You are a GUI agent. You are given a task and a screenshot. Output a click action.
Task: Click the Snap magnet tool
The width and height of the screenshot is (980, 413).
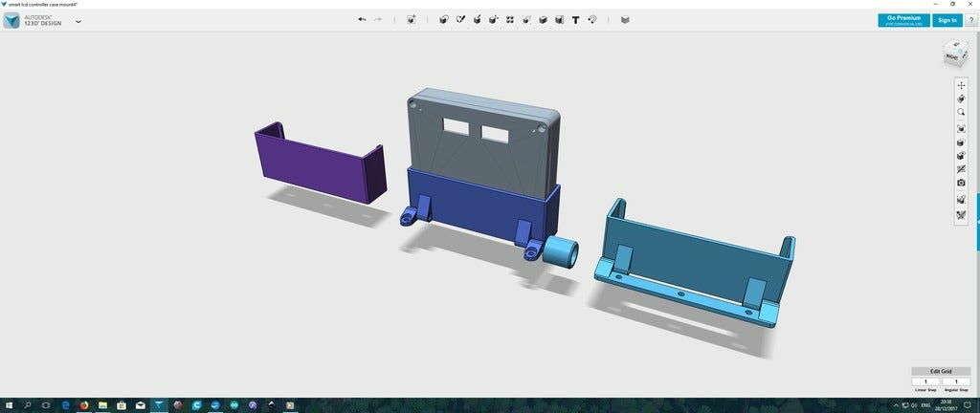click(592, 19)
